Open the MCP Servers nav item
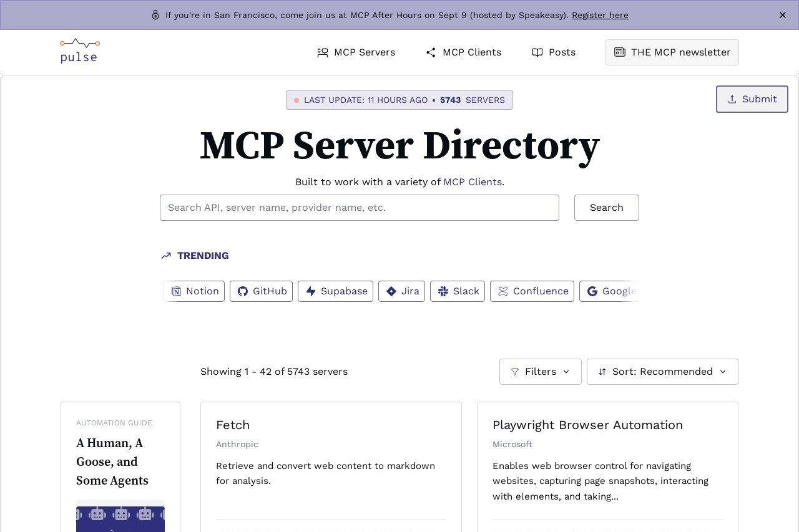Viewport: 799px width, 532px height. (356, 52)
